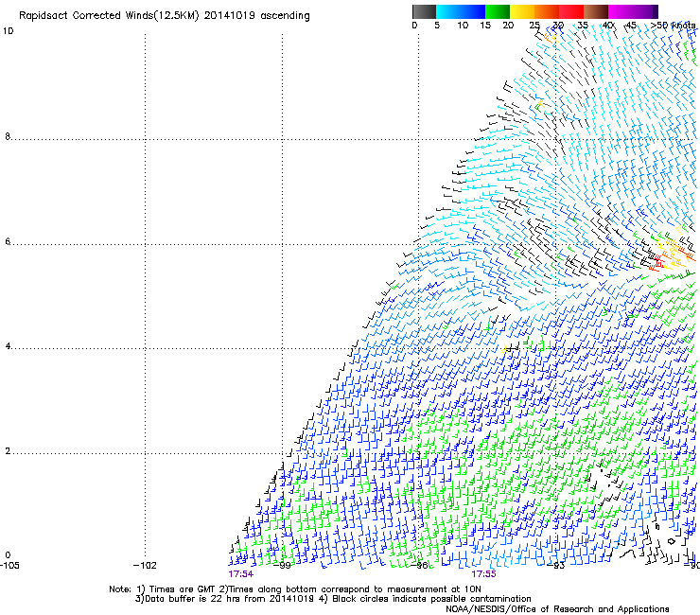
Task: Click the yellow 20-25 knots color segment
Action: [x=522, y=11]
